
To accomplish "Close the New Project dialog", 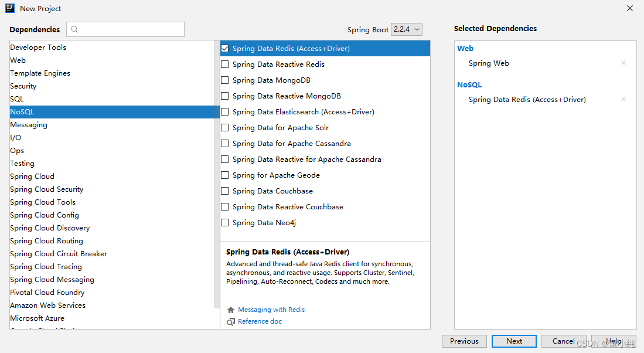I will 630,8.
